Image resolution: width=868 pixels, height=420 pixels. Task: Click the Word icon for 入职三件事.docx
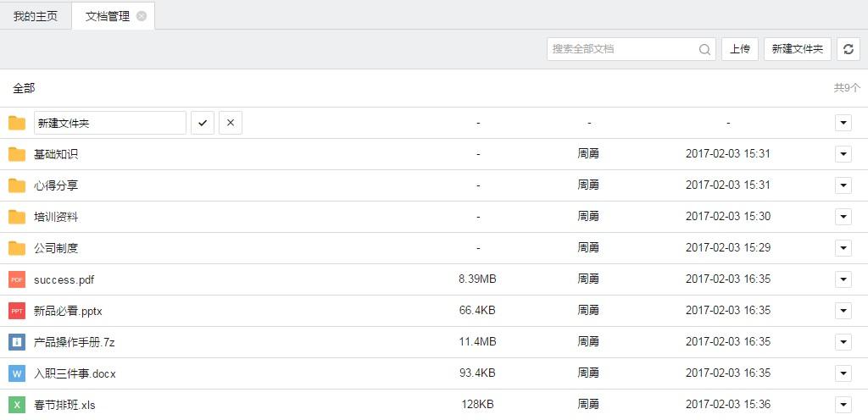(17, 373)
